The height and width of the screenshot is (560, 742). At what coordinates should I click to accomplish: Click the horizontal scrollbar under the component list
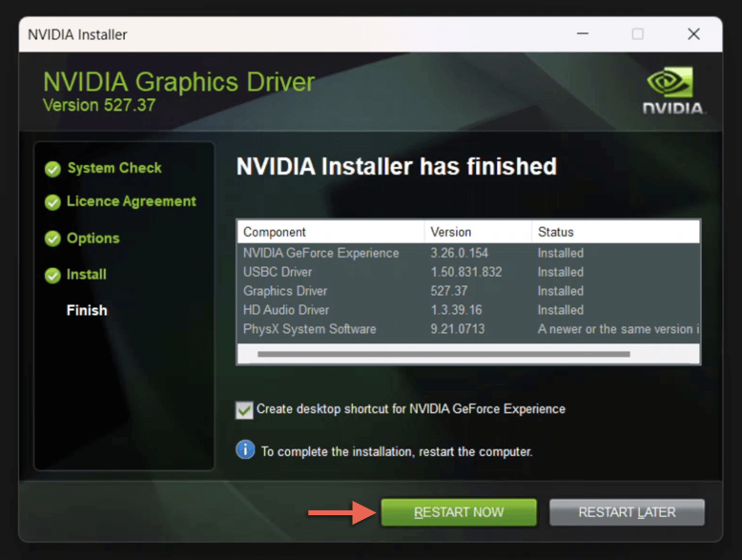click(x=443, y=354)
